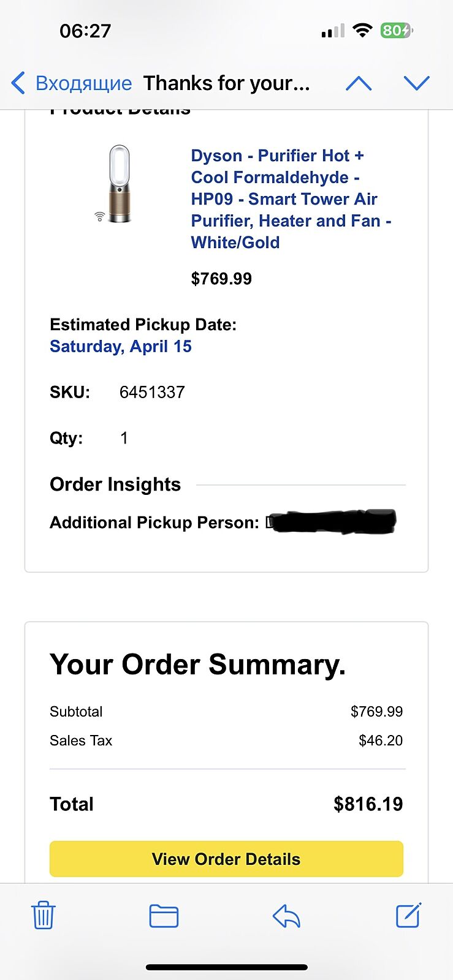453x980 pixels.
Task: Tap the blue back chevron icon
Action: [x=18, y=83]
